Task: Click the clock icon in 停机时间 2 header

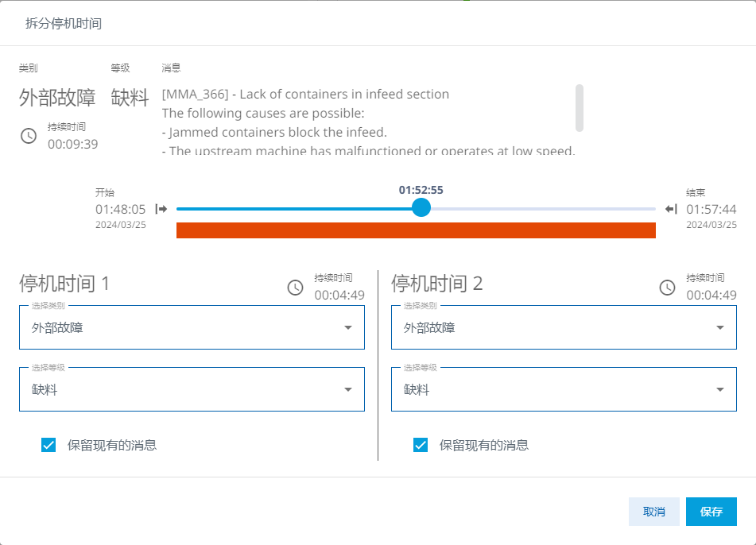Action: 666,287
